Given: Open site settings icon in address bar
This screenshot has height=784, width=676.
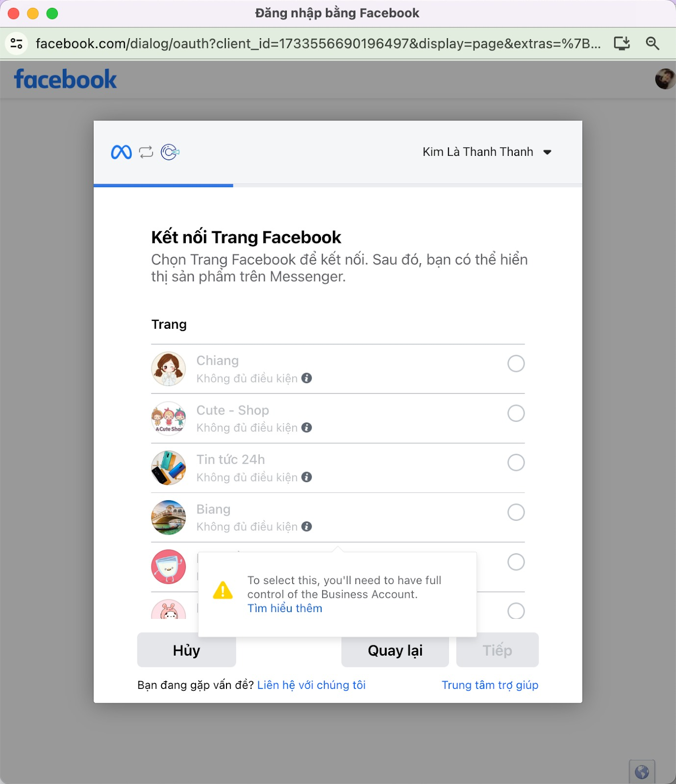Looking at the screenshot, I should pos(17,44).
